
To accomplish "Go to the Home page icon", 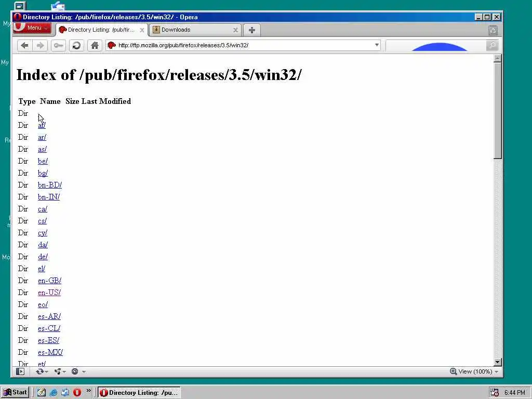I will pos(95,45).
